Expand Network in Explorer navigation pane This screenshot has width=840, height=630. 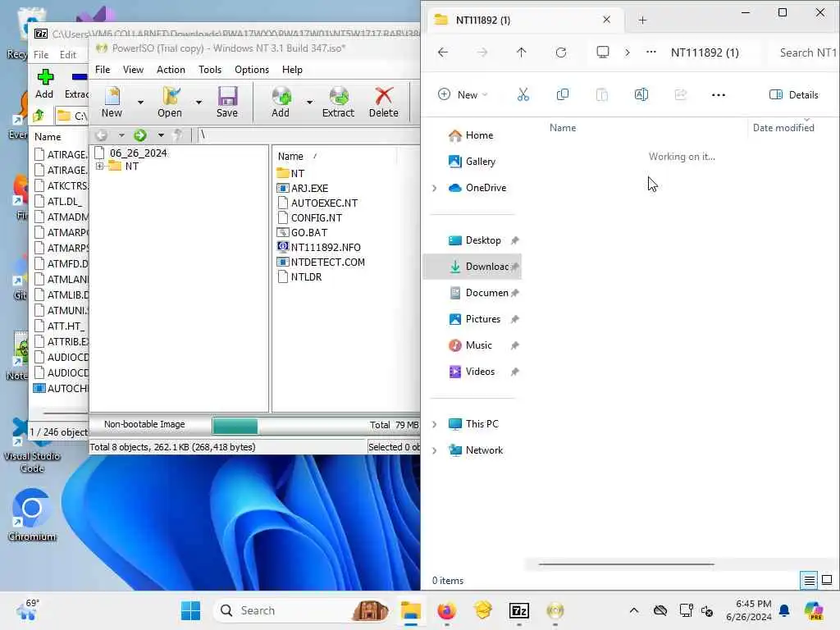pos(435,450)
